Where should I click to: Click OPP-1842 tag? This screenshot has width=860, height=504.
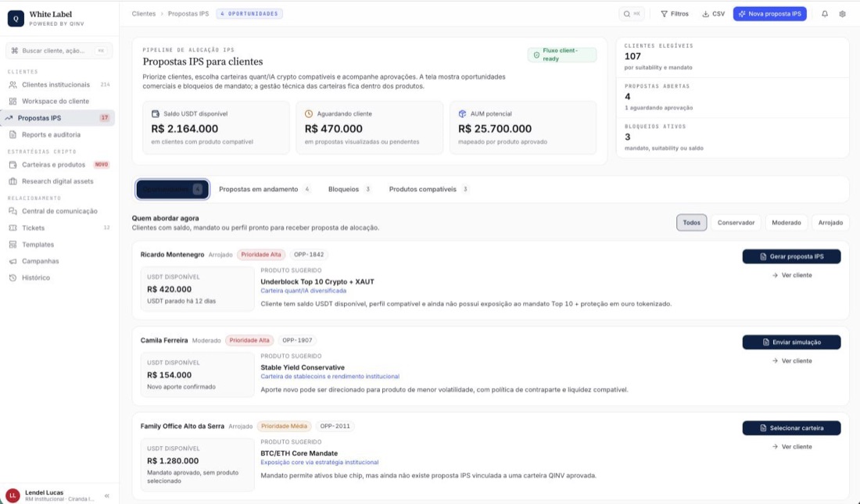tap(309, 255)
